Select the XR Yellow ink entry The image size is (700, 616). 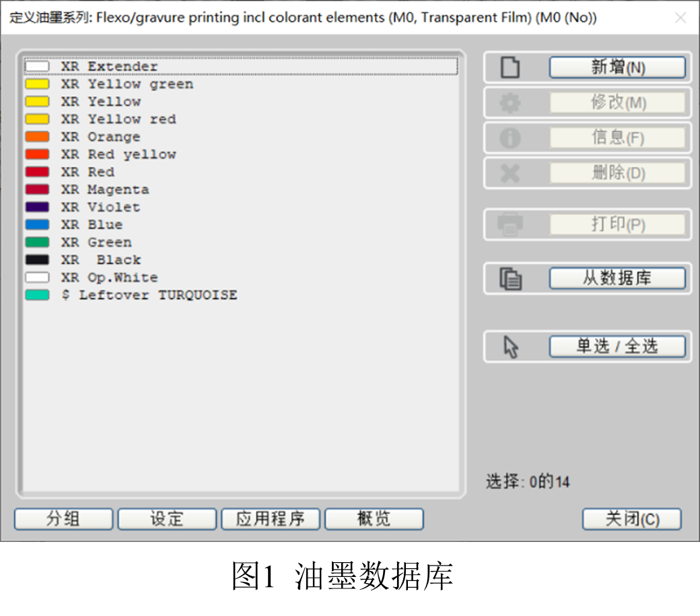point(241,102)
